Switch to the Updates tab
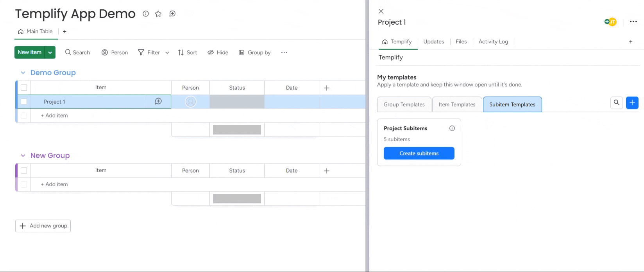Image resolution: width=644 pixels, height=272 pixels. point(434,42)
